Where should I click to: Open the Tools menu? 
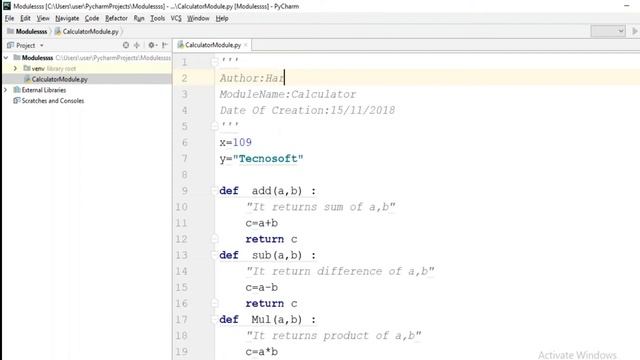pyautogui.click(x=158, y=18)
